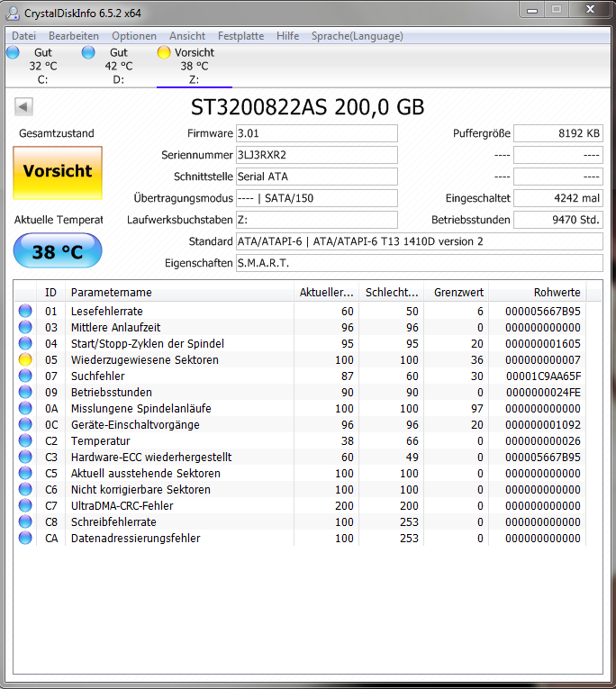
Task: Click status orb of UltraDMA-CRC-Fehler row
Action: [x=25, y=506]
